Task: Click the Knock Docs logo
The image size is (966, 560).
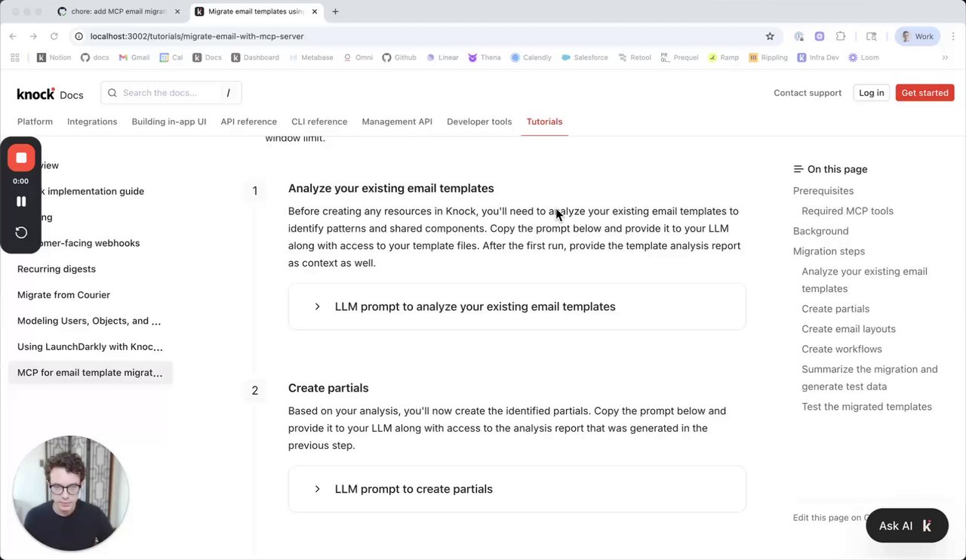Action: pos(50,94)
